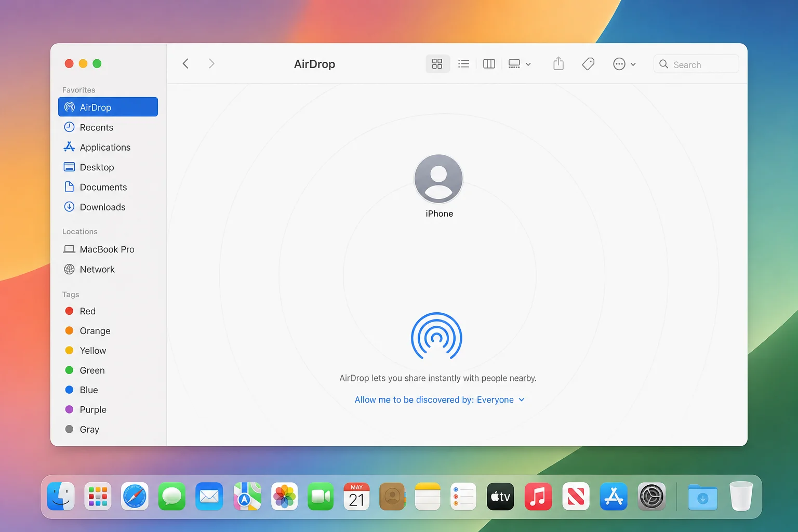Close the Finder window with red button
This screenshot has width=798, height=532.
pos(69,63)
